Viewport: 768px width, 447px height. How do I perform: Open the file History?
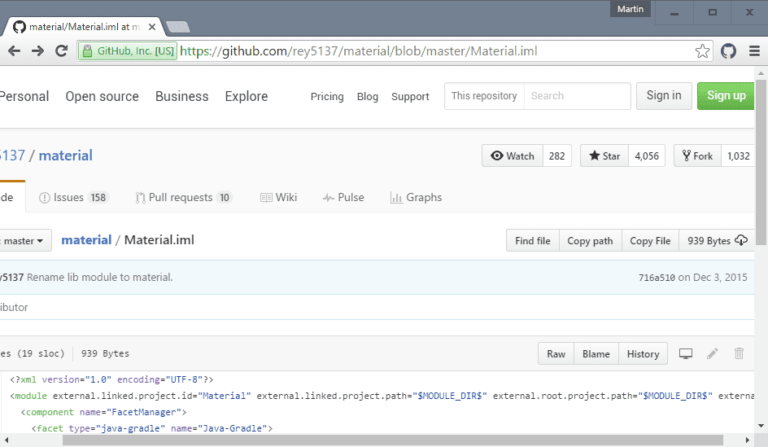[x=643, y=354]
